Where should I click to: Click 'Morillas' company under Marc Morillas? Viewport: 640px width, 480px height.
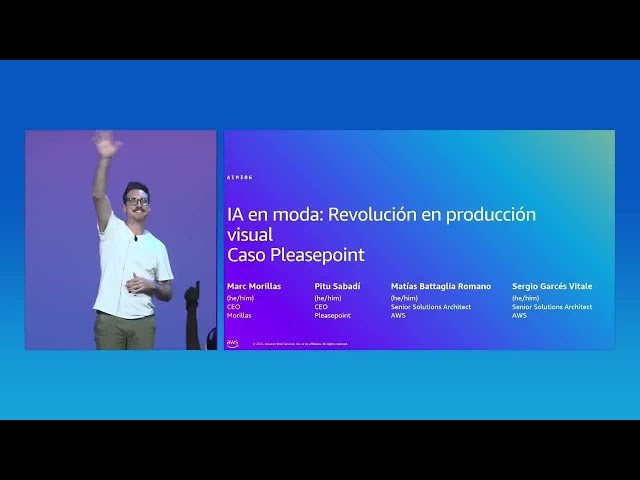[x=240, y=315]
